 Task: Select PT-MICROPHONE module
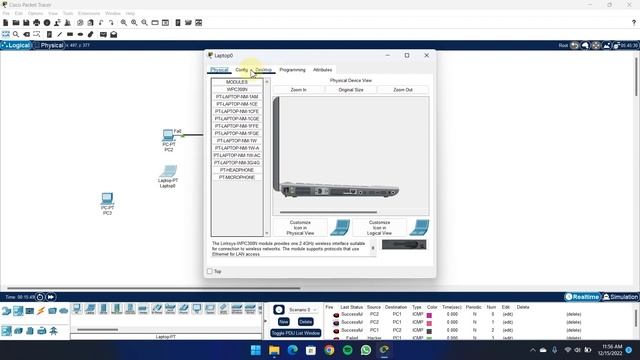pos(237,178)
